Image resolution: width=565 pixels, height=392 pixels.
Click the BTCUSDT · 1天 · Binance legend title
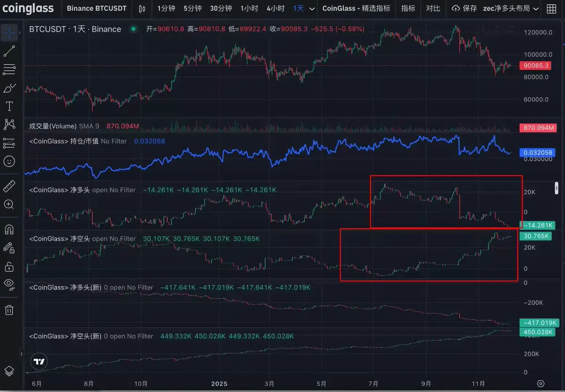[x=75, y=29]
